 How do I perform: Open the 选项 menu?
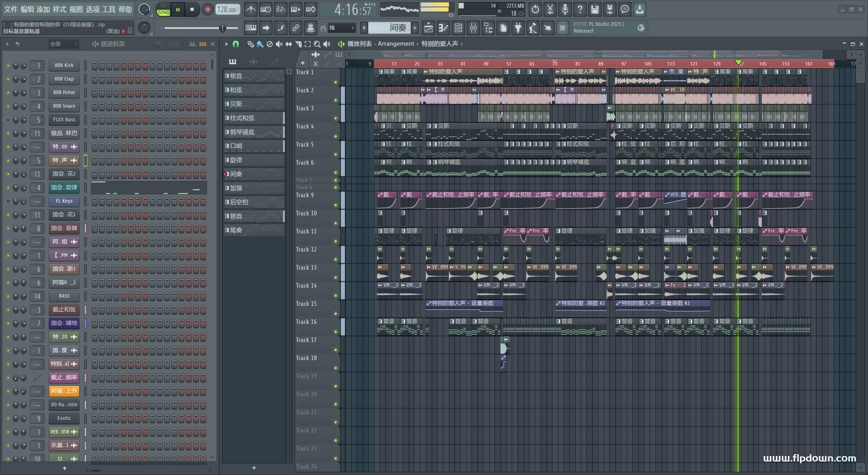click(x=93, y=9)
